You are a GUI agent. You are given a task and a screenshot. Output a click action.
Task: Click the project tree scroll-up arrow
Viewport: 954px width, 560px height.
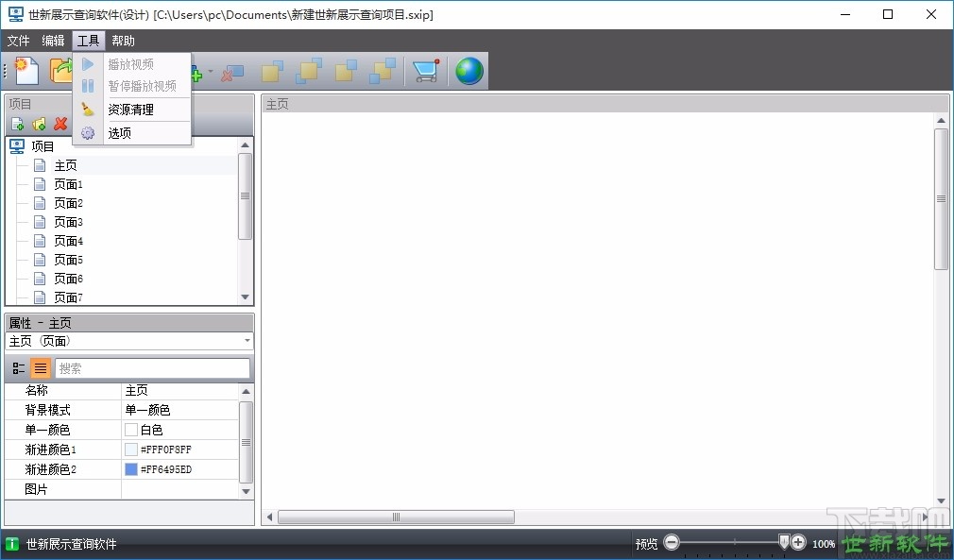pos(246,145)
